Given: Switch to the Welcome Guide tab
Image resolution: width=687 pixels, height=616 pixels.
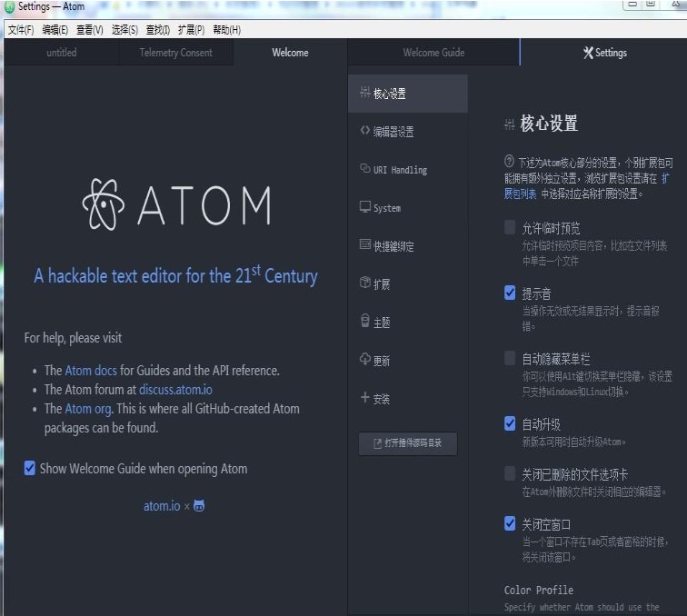Looking at the screenshot, I should [x=433, y=53].
